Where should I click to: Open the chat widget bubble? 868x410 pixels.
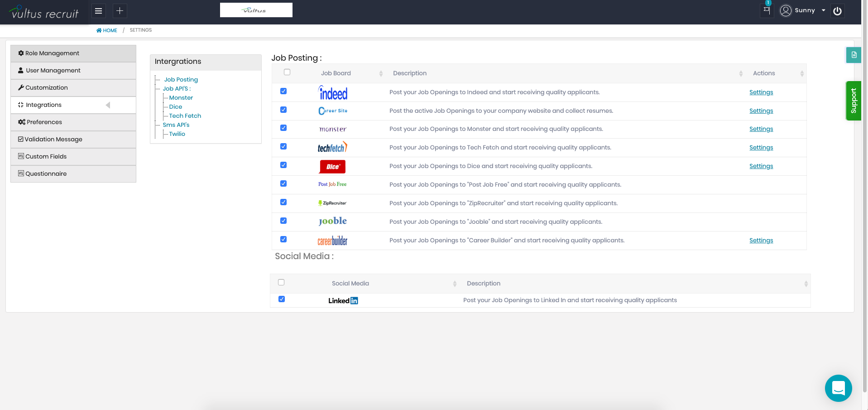[x=838, y=388]
